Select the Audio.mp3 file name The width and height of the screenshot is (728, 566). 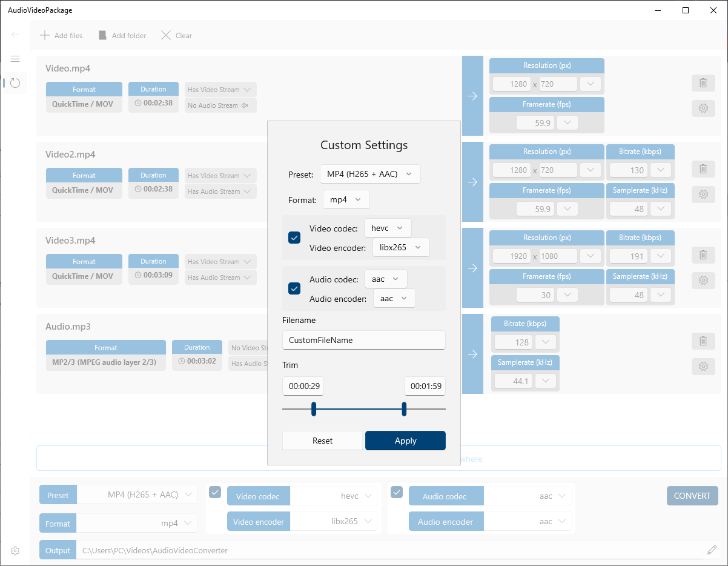(x=68, y=327)
